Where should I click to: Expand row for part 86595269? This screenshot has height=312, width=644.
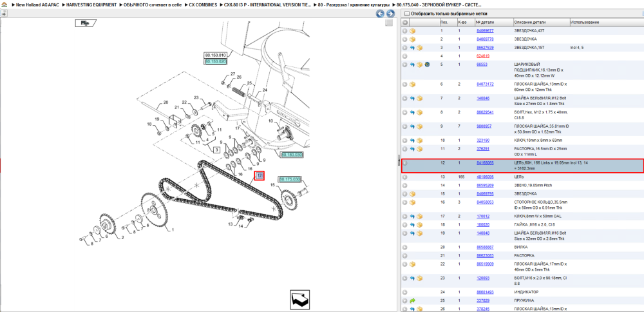coord(405,186)
